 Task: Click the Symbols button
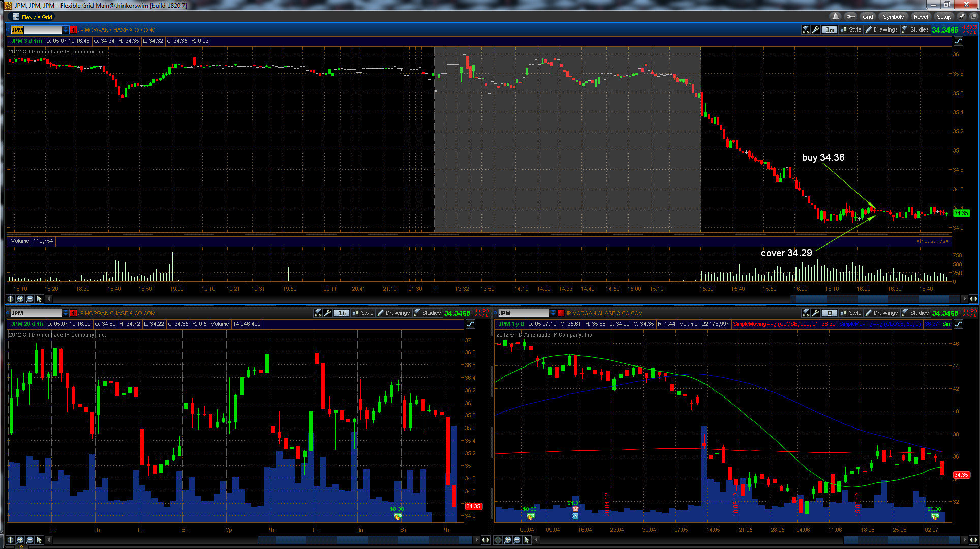click(x=893, y=17)
